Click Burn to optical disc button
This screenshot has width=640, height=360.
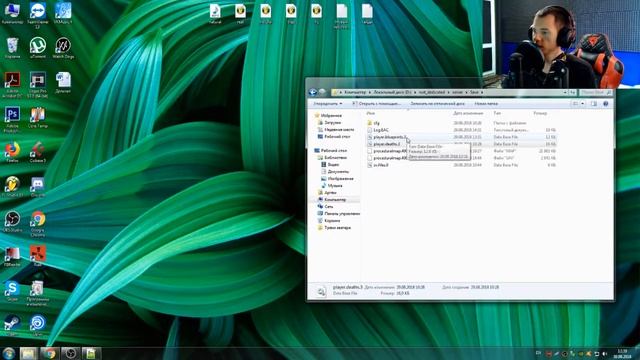tap(437, 104)
